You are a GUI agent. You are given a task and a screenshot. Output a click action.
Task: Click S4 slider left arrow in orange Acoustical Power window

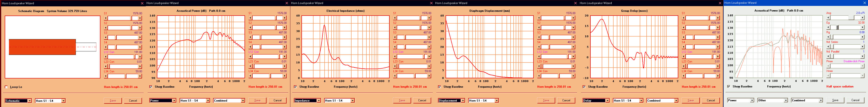click(250, 47)
